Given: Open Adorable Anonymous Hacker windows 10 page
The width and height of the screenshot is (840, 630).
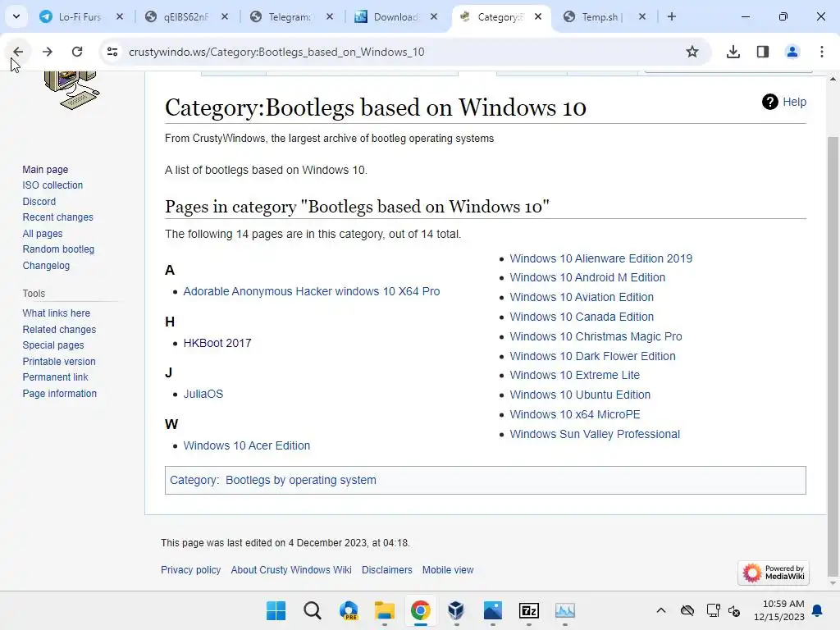Looking at the screenshot, I should (x=311, y=291).
